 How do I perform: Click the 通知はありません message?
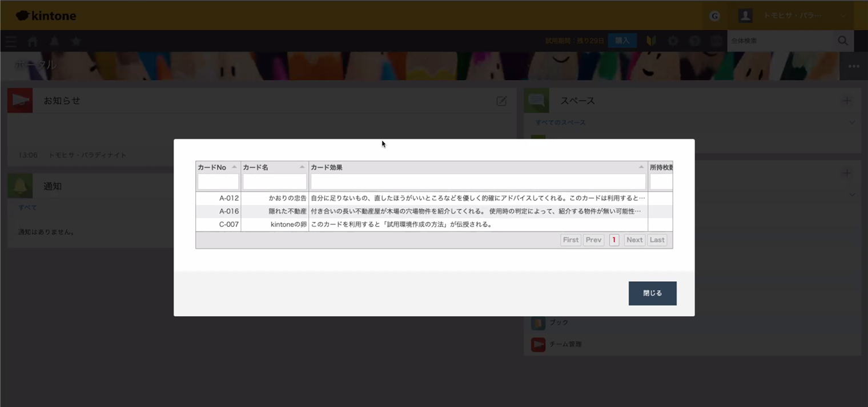pyautogui.click(x=46, y=232)
